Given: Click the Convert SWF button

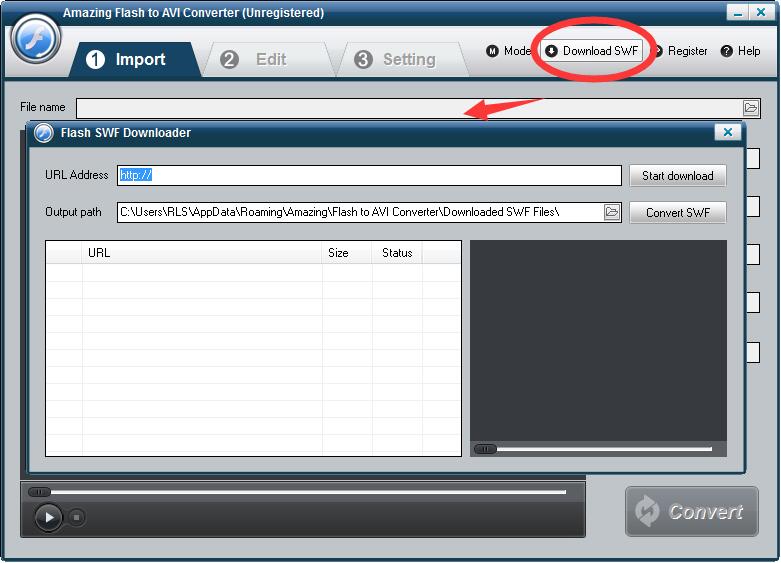Looking at the screenshot, I should click(677, 213).
